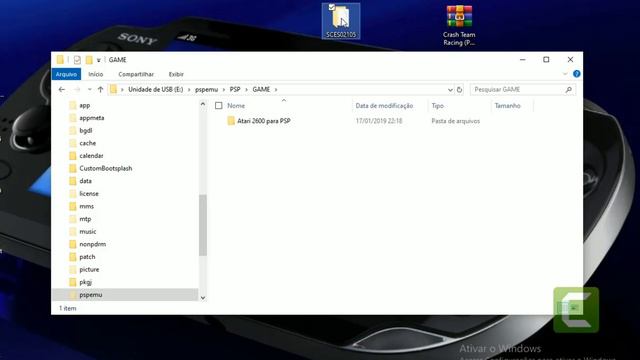Select the nonpdrm folder in tree

pos(92,244)
